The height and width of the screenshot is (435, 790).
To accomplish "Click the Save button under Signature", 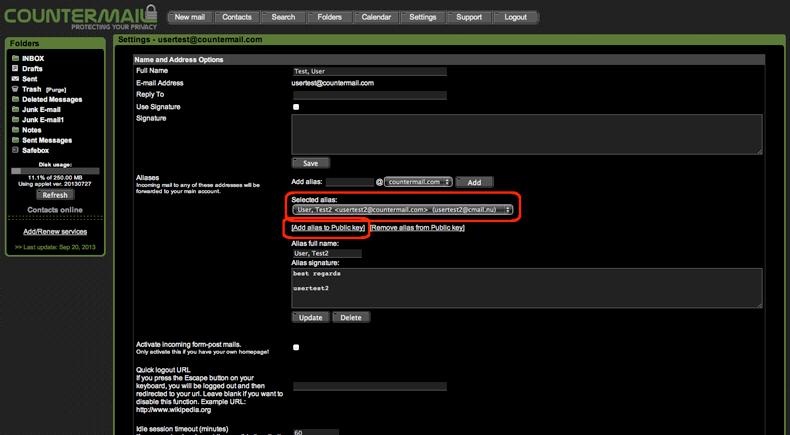I will tap(311, 163).
